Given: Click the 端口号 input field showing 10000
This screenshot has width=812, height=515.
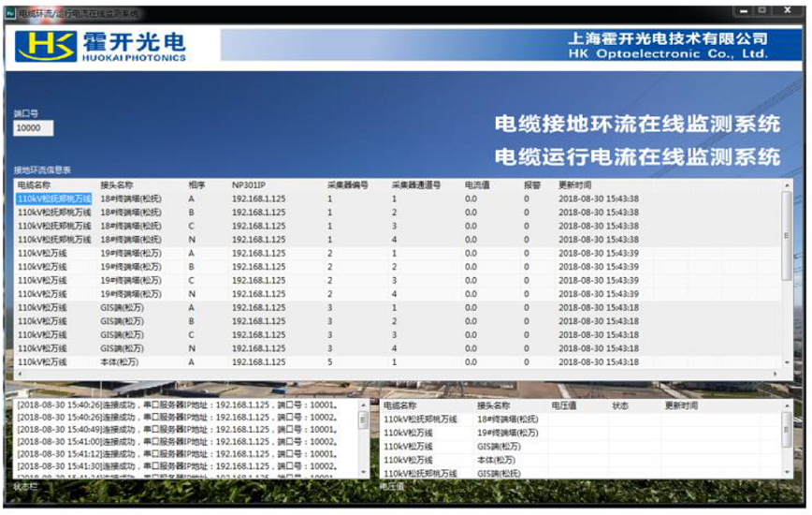Looking at the screenshot, I should coord(33,128).
